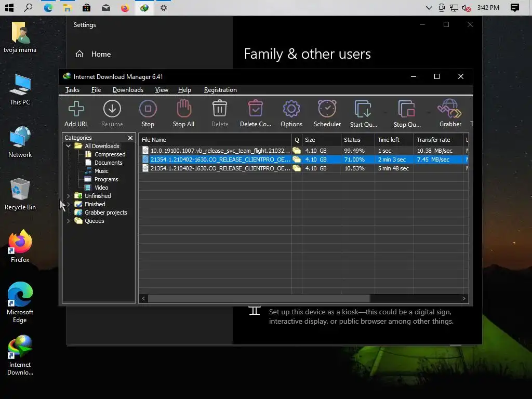Sort by Status column header
This screenshot has width=532, height=399.
point(358,140)
